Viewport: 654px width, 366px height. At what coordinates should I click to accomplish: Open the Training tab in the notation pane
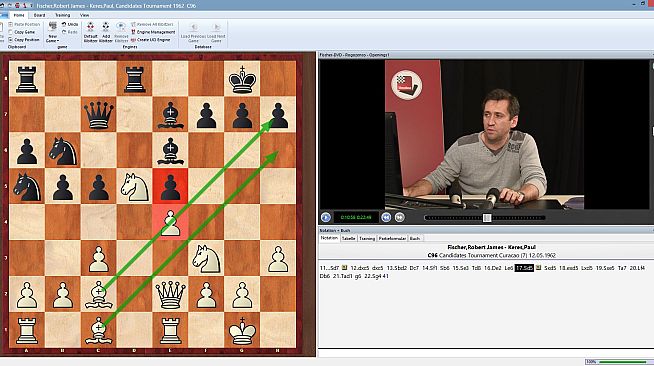[367, 238]
